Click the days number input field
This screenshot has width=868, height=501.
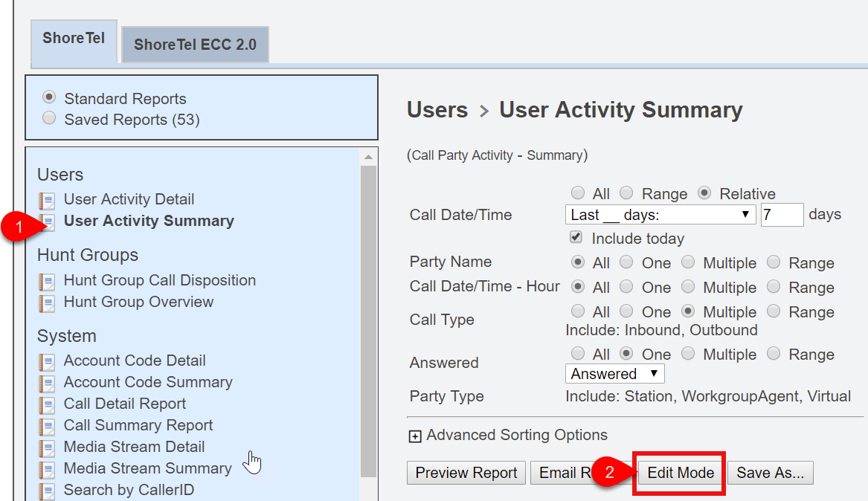click(x=782, y=215)
